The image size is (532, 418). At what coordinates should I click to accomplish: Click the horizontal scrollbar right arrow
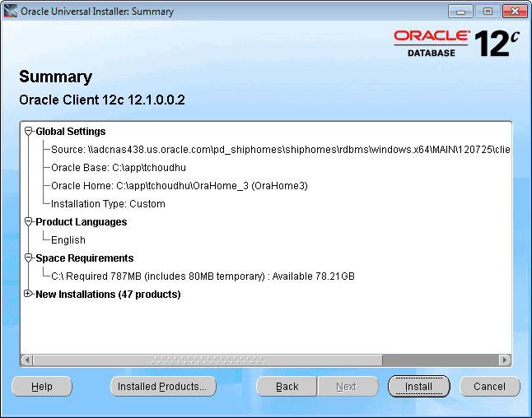pos(505,360)
